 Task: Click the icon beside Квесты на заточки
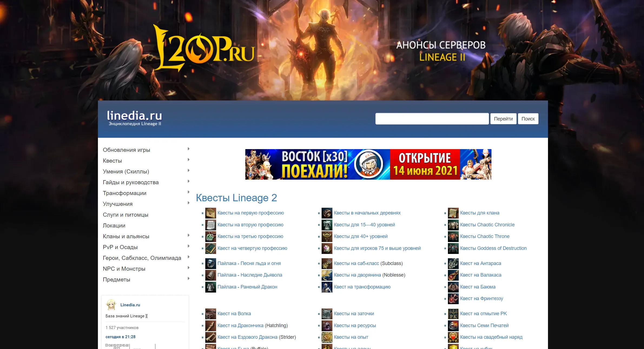pyautogui.click(x=327, y=314)
